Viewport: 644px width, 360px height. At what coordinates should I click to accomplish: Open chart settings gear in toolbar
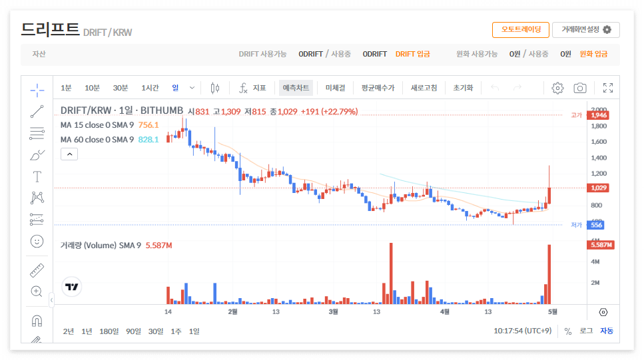(557, 88)
